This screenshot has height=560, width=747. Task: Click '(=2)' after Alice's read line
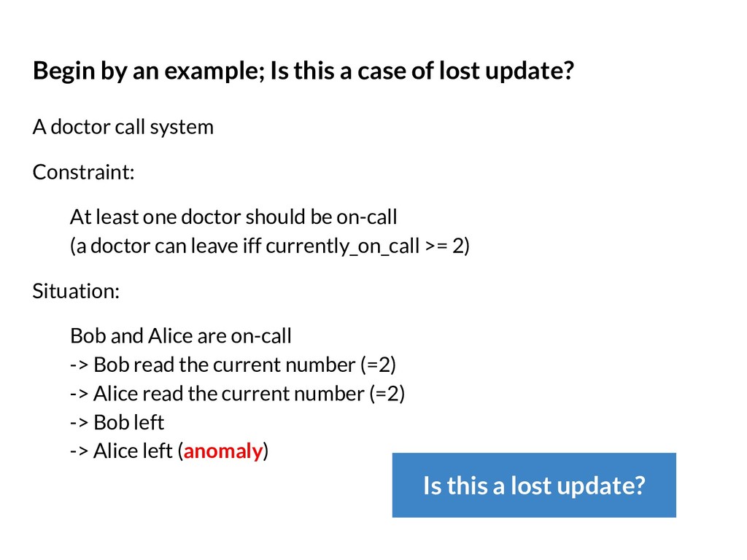coord(387,394)
